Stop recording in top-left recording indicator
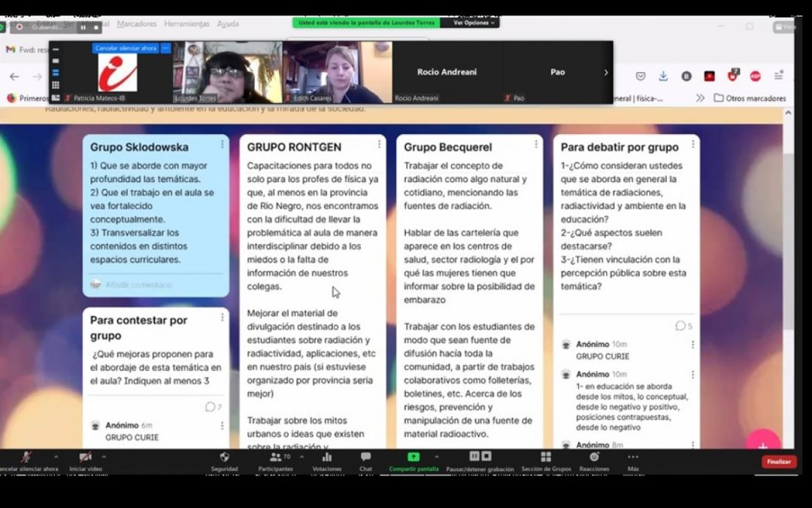812x508 pixels. coord(95,28)
